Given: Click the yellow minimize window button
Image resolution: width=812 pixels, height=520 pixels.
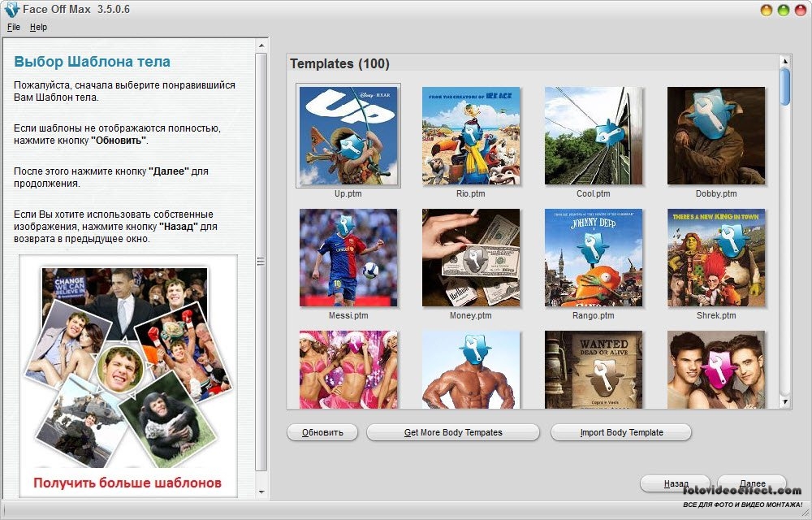Looking at the screenshot, I should pyautogui.click(x=767, y=10).
